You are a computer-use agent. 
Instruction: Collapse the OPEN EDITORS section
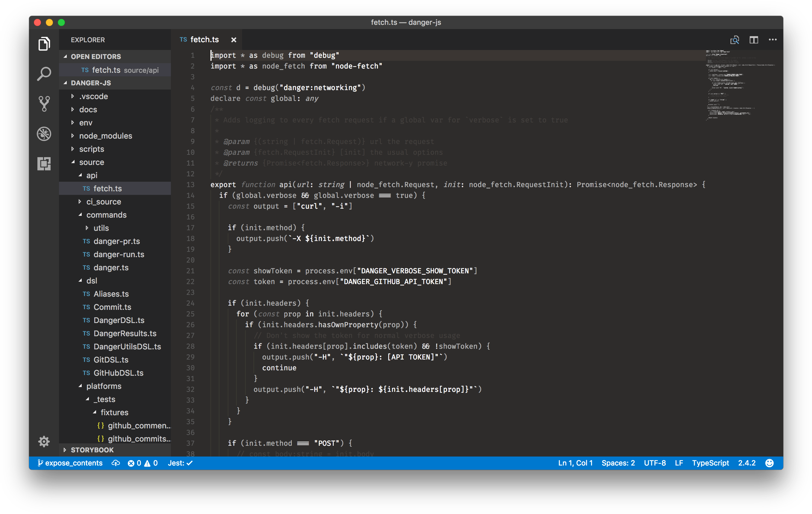click(95, 57)
